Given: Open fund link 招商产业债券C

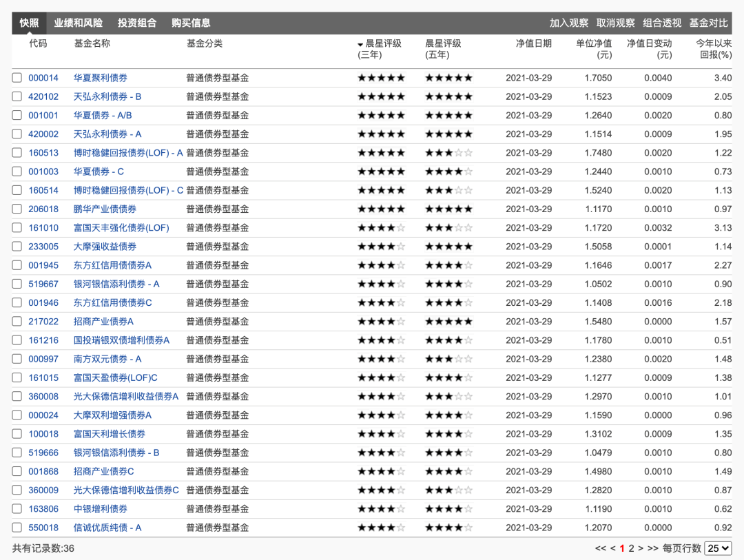Looking at the screenshot, I should (103, 471).
